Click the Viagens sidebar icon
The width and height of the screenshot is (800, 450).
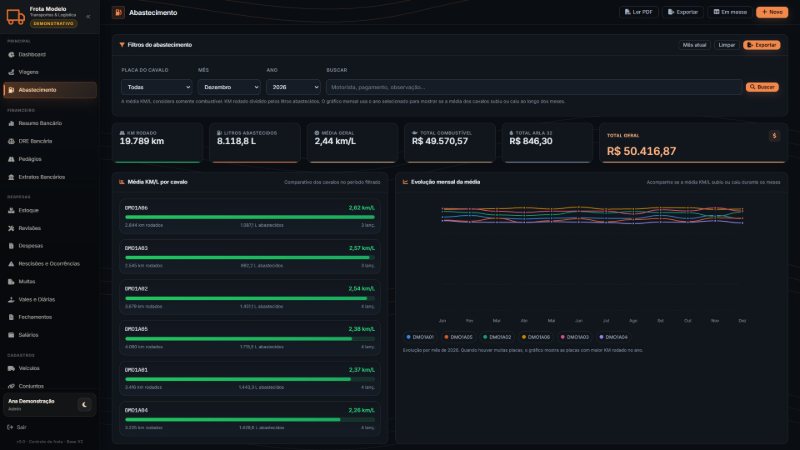(x=11, y=72)
